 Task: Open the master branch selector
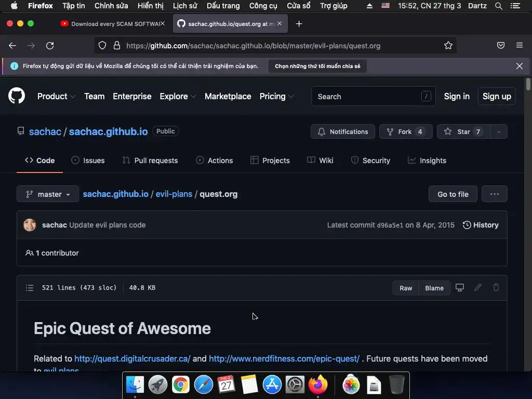(x=48, y=194)
